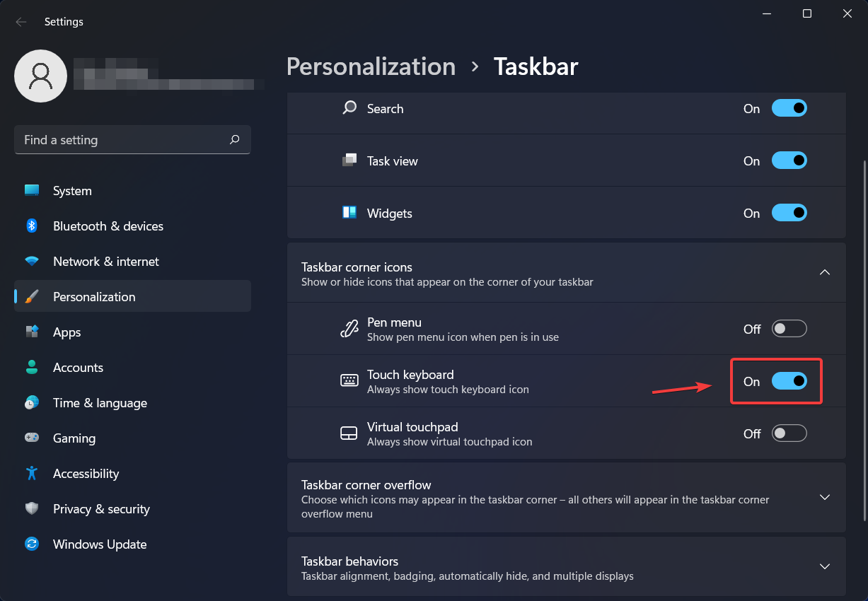
Task: Click the Privacy & security shield icon
Action: coord(32,509)
